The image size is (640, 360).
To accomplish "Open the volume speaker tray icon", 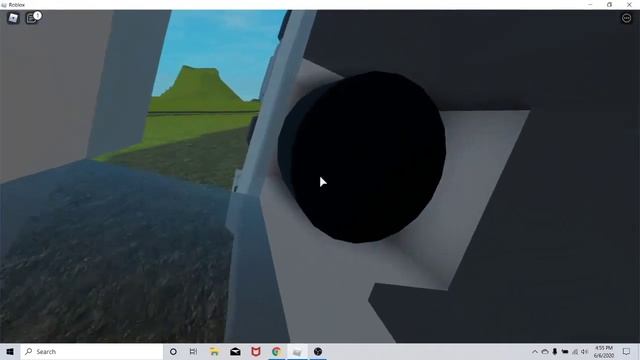I will [584, 351].
